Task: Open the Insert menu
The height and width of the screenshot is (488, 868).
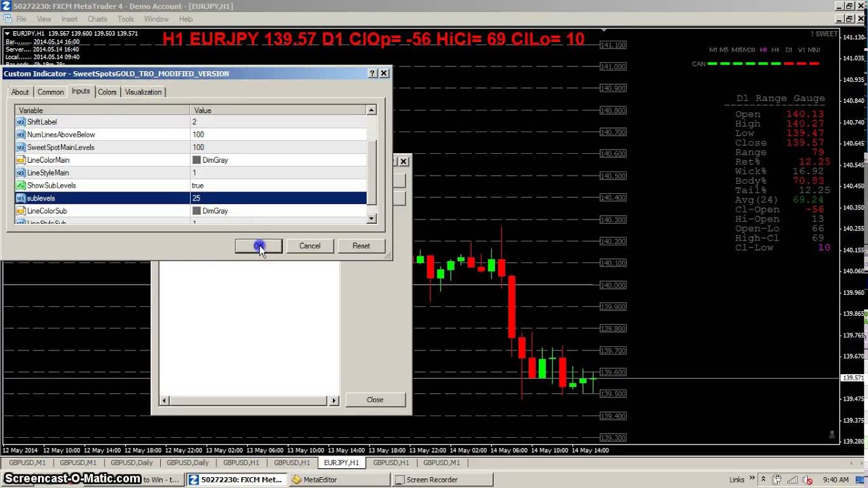Action: click(x=69, y=19)
